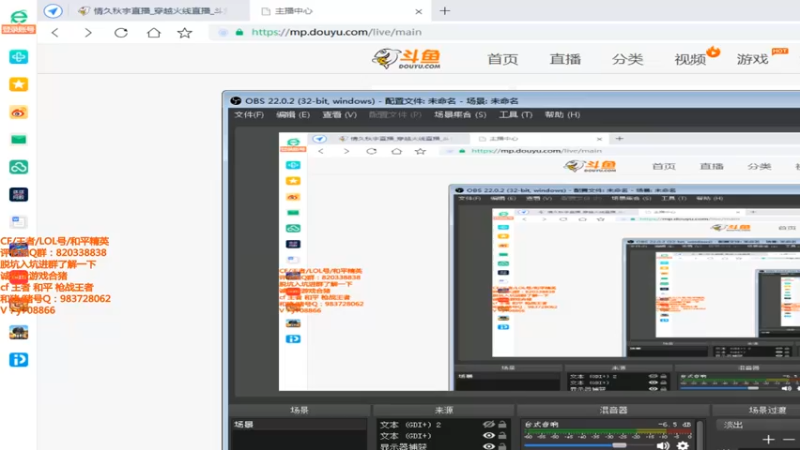Open the browser home page icon
This screenshot has height=450, width=800.
pos(154,33)
